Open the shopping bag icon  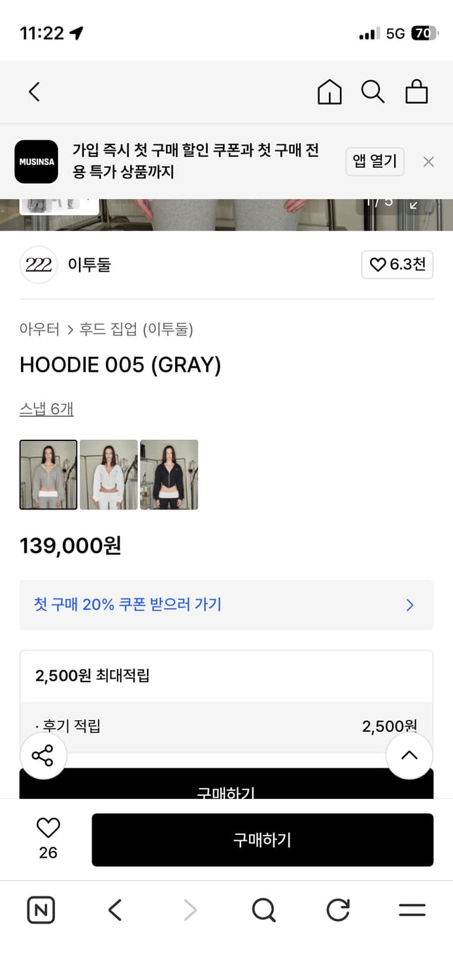pos(417,92)
